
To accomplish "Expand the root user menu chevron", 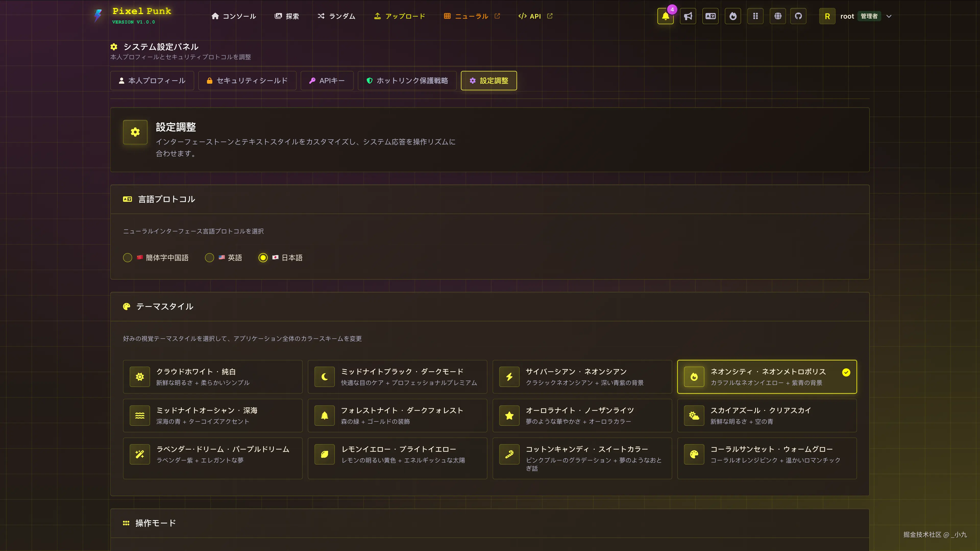I will 889,16.
